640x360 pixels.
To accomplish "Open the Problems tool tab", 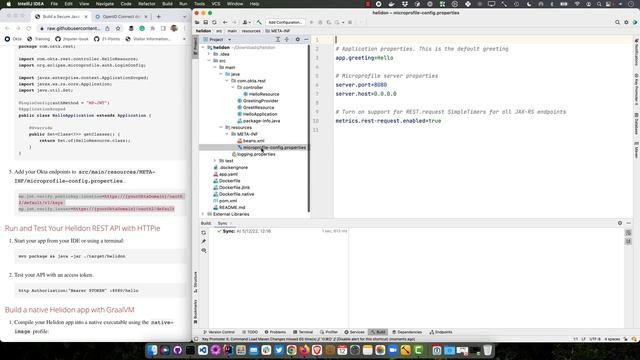I will pyautogui.click(x=275, y=332).
